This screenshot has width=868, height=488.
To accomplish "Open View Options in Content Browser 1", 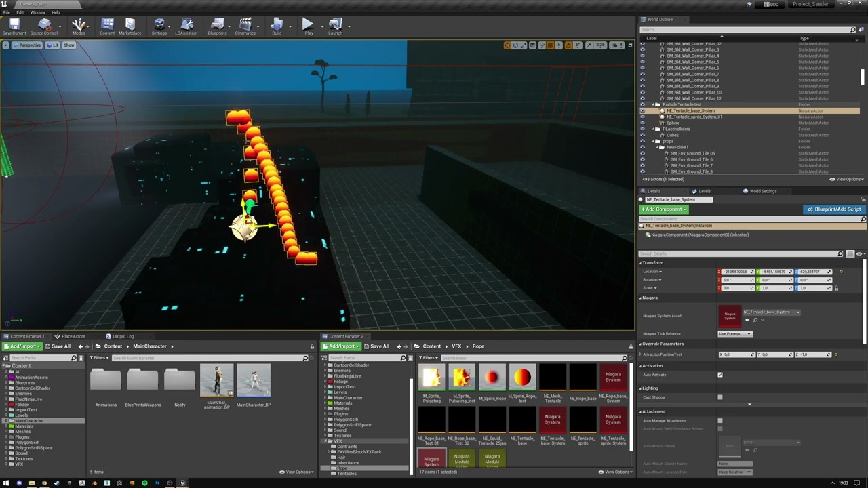I will click(296, 472).
